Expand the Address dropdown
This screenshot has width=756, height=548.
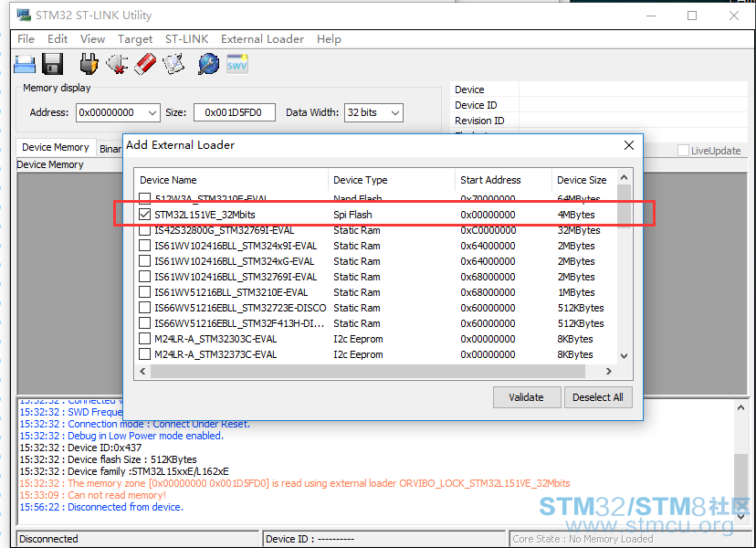click(152, 113)
